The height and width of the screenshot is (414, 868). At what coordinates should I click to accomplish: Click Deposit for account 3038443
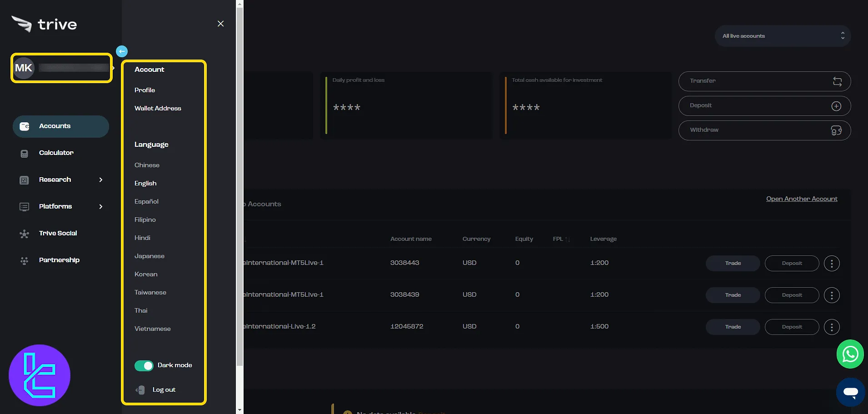point(792,263)
